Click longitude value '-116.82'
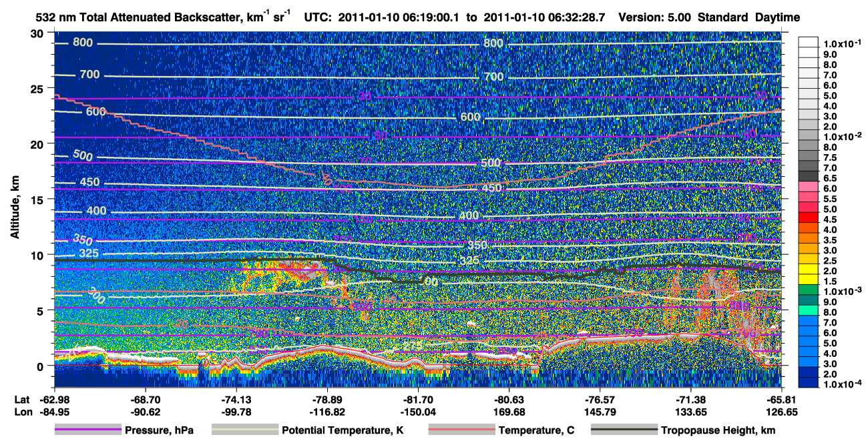The height and width of the screenshot is (445, 868). pos(327,412)
